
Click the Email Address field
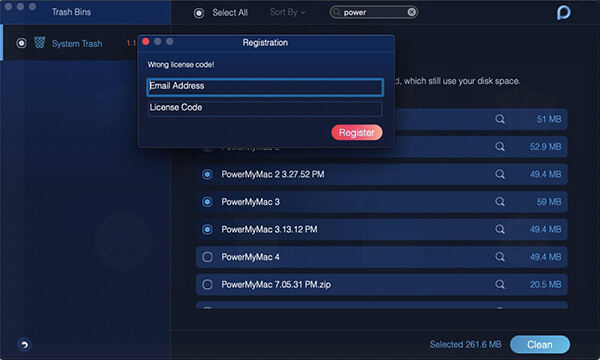point(265,87)
